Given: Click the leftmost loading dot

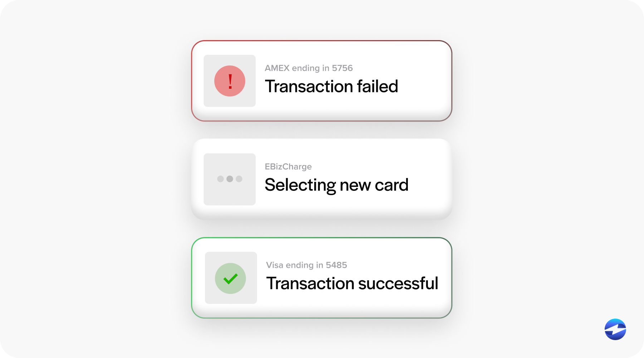Looking at the screenshot, I should tap(220, 179).
